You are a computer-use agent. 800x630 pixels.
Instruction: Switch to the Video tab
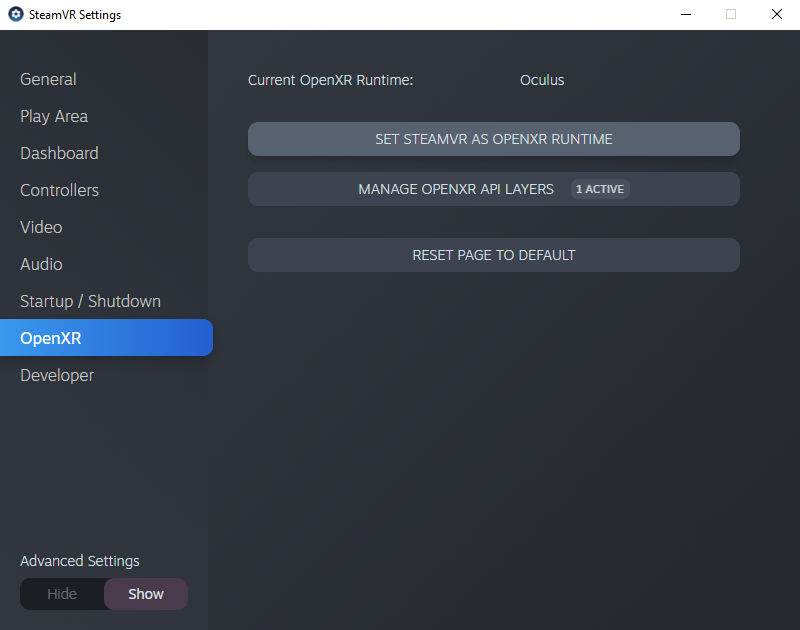coord(41,227)
